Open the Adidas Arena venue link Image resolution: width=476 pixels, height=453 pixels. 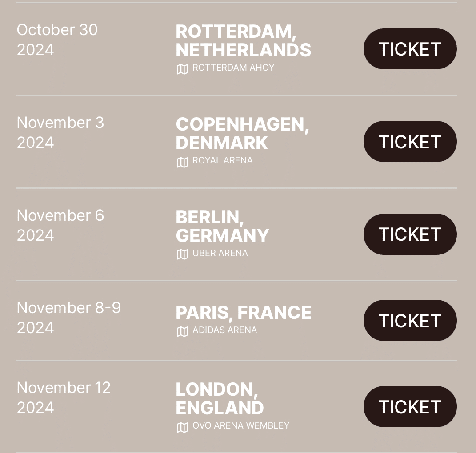coord(224,330)
